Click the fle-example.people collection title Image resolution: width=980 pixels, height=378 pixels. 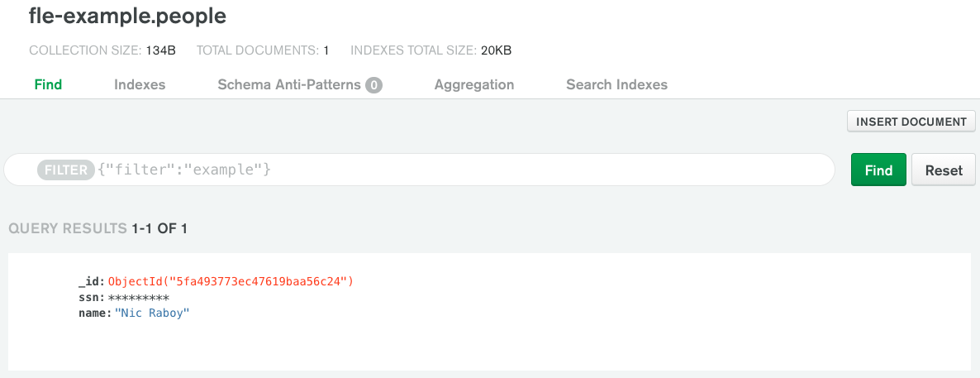[127, 16]
